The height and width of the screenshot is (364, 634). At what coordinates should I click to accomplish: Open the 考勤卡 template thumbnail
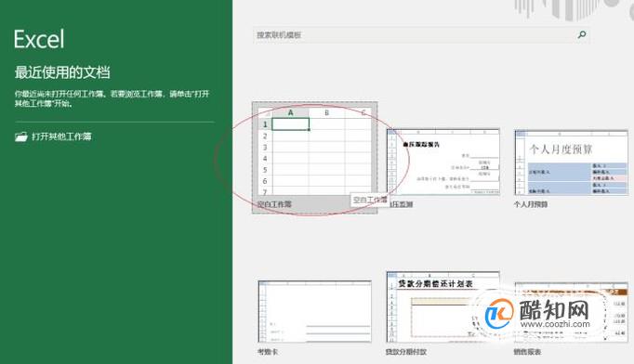pos(314,311)
